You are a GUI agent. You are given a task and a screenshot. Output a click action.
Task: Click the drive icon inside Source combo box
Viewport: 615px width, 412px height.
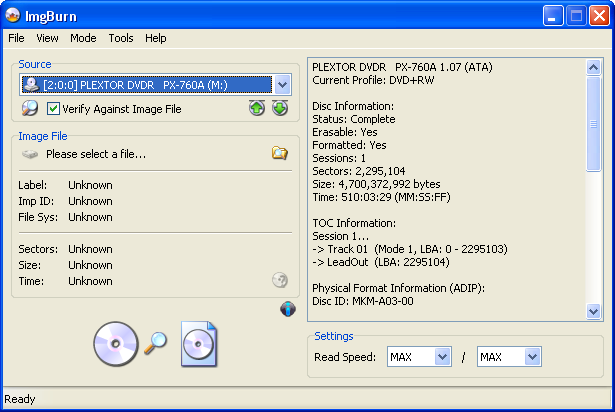[x=31, y=85]
